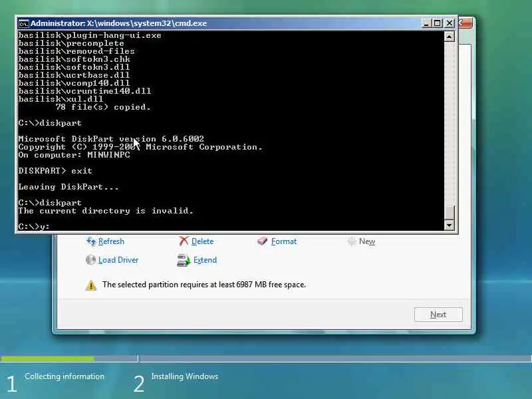This screenshot has height=399, width=532.
Task: Click the Extend link
Action: tap(205, 260)
